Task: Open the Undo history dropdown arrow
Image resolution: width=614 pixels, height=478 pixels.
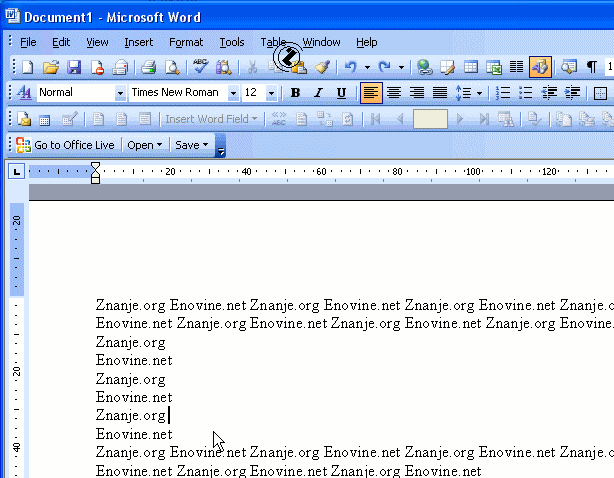Action: coord(367,67)
